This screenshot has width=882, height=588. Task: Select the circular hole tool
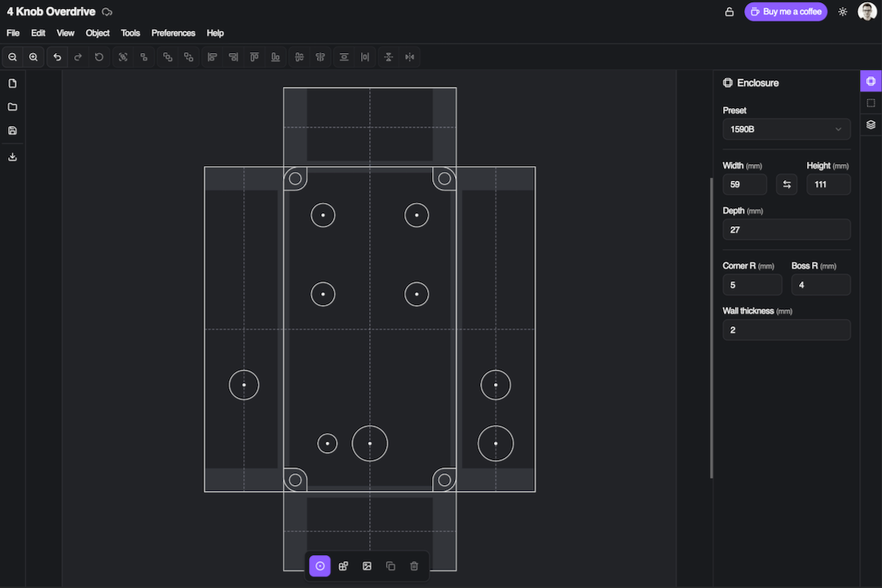[x=320, y=566]
